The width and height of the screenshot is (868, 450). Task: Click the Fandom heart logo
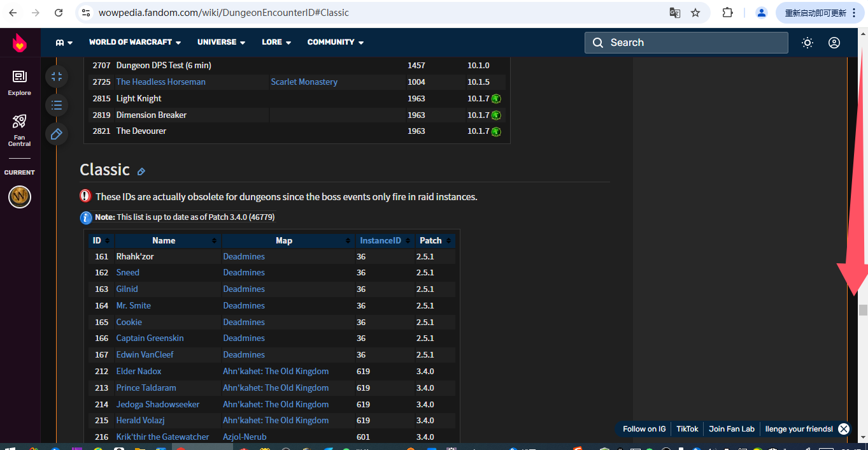pos(20,43)
